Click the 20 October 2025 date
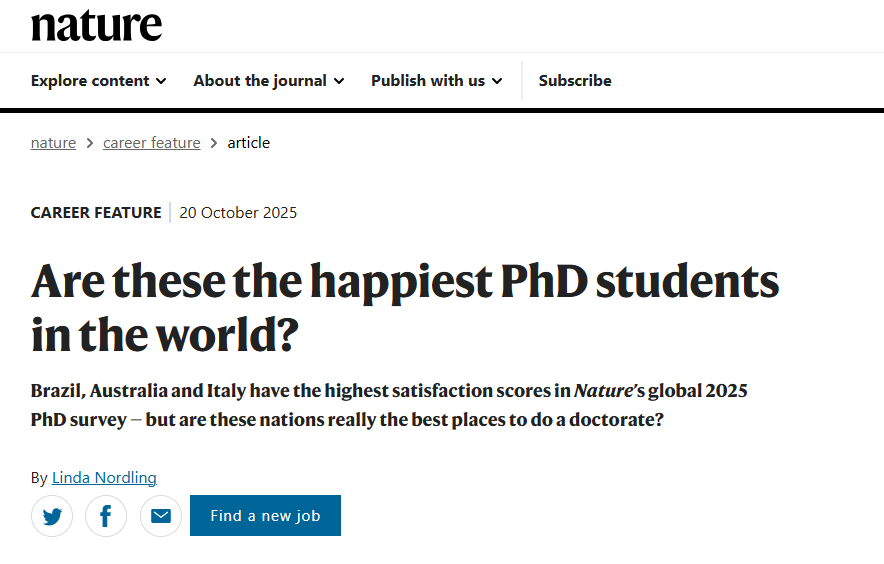 coord(238,213)
